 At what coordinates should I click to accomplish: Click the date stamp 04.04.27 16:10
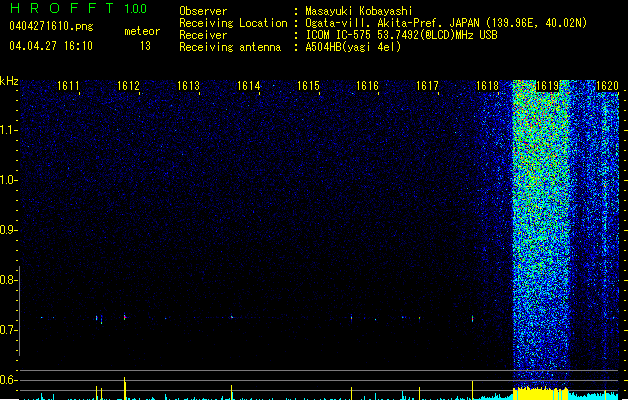pos(51,46)
